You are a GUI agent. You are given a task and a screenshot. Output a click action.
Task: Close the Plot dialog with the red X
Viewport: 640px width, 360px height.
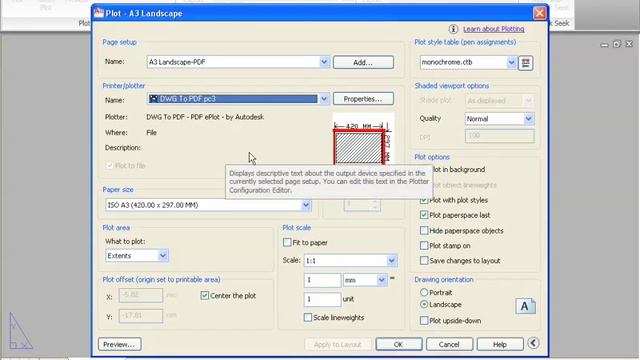coord(539,13)
